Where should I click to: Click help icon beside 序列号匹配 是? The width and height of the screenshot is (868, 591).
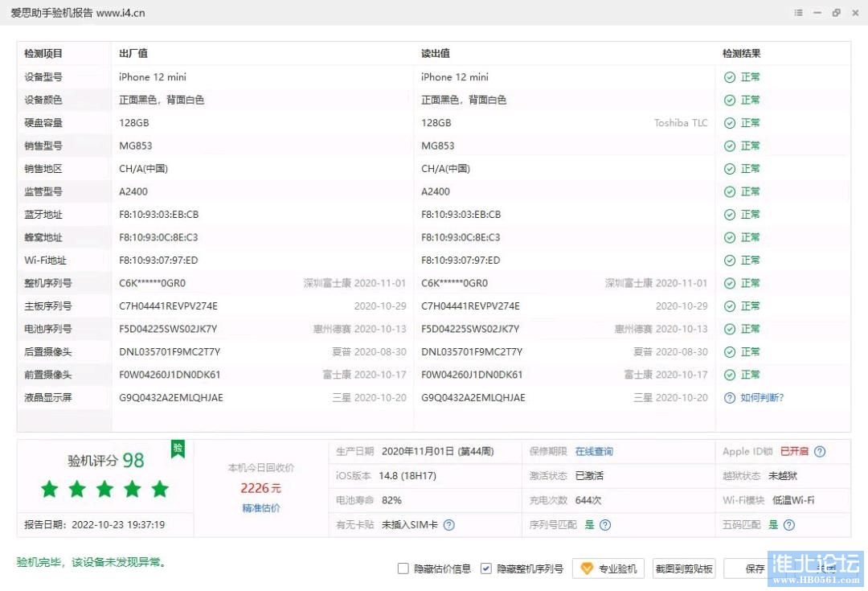click(605, 524)
